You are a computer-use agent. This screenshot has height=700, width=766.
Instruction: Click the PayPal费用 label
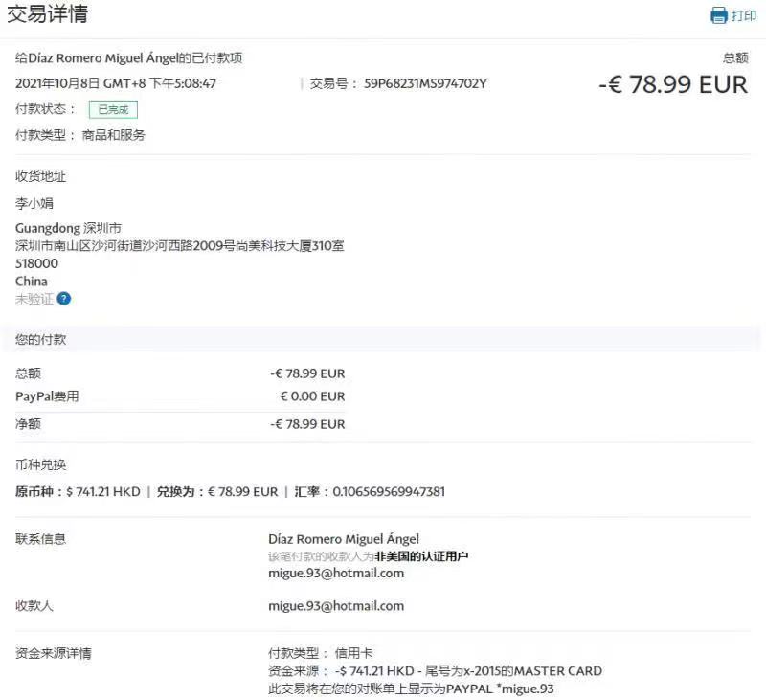tap(47, 396)
